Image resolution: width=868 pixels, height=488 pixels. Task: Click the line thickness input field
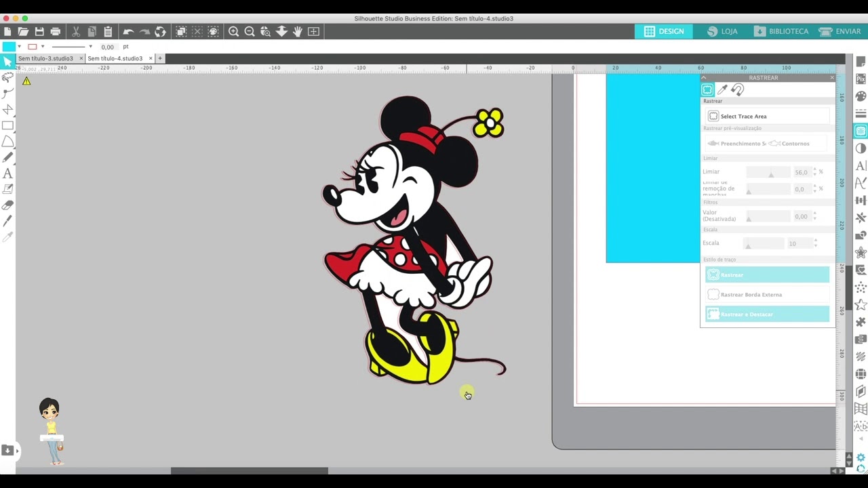(x=108, y=47)
